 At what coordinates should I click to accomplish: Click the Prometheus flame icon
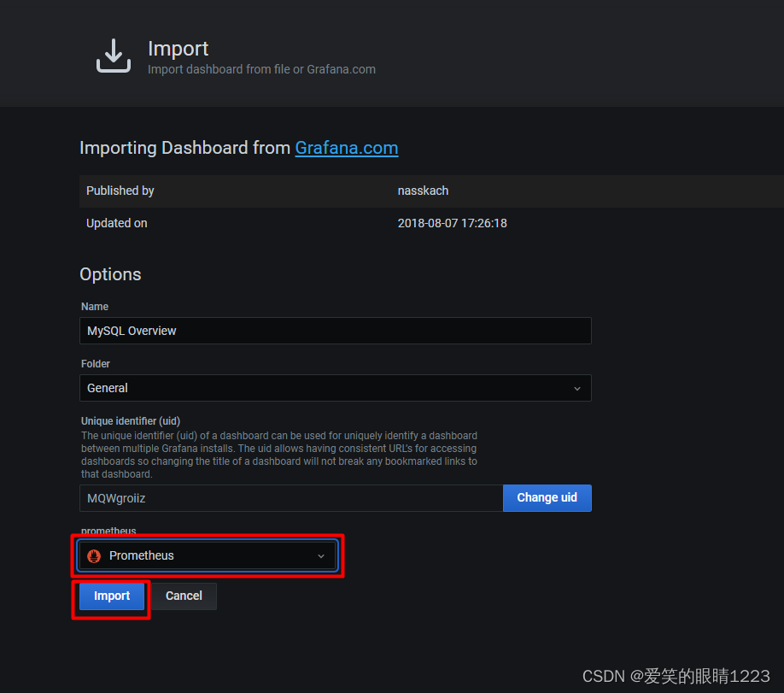tap(94, 556)
